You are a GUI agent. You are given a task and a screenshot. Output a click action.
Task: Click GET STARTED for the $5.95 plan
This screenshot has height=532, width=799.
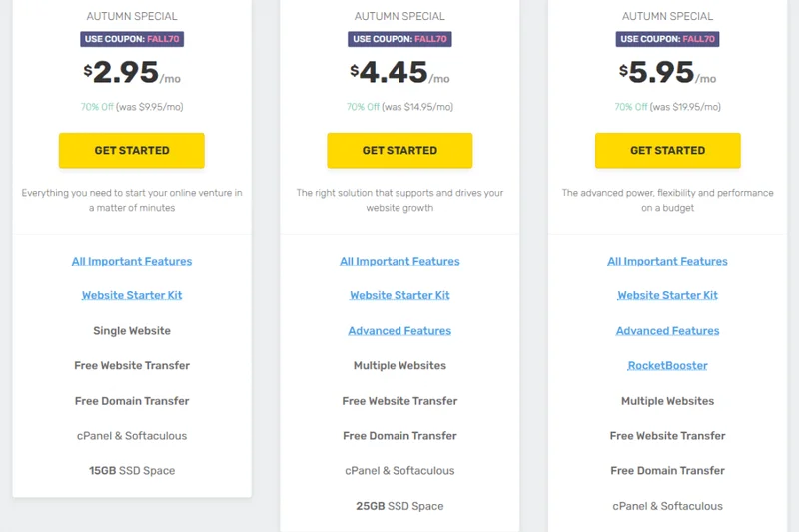click(x=667, y=150)
